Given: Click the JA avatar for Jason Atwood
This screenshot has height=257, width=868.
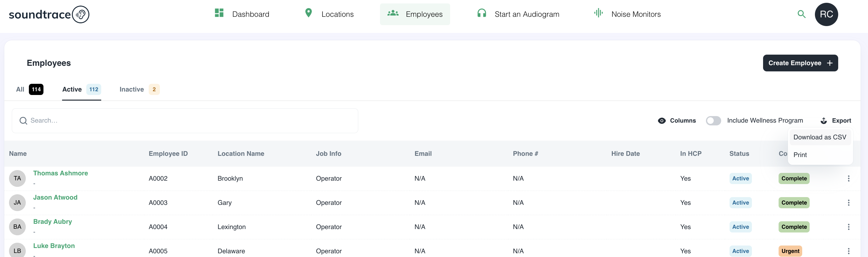Looking at the screenshot, I should 17,203.
